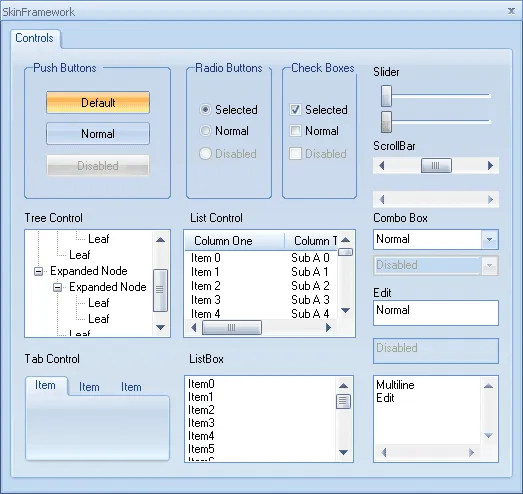Open the Normal combo box dropdown

[489, 239]
